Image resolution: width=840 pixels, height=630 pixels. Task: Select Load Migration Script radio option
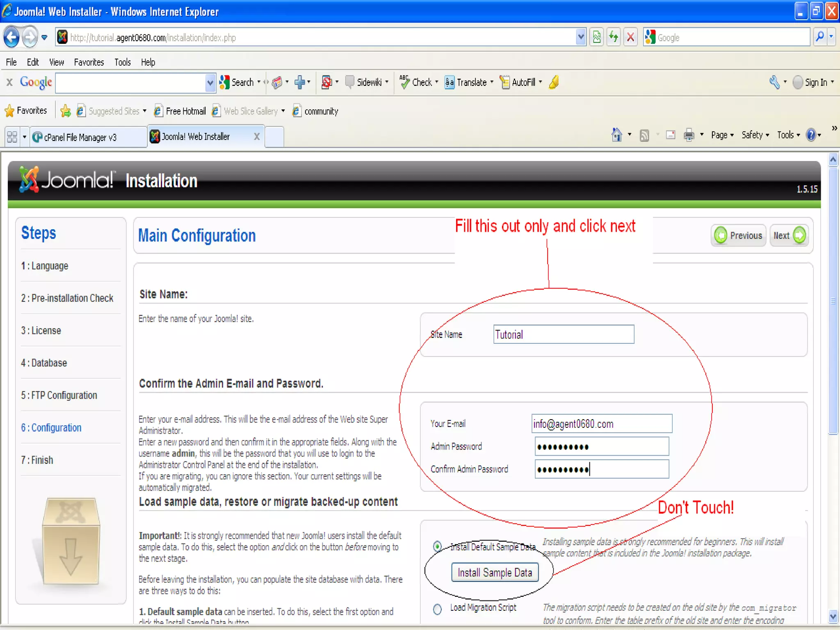pyautogui.click(x=437, y=609)
